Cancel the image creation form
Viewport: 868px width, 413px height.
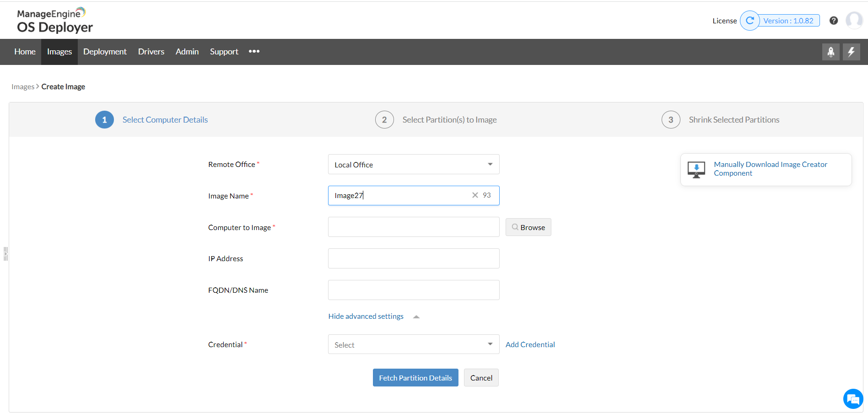pos(481,378)
